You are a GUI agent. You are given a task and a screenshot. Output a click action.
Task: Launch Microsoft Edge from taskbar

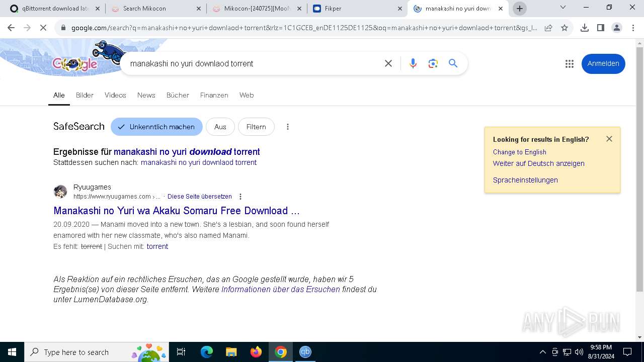click(207, 352)
